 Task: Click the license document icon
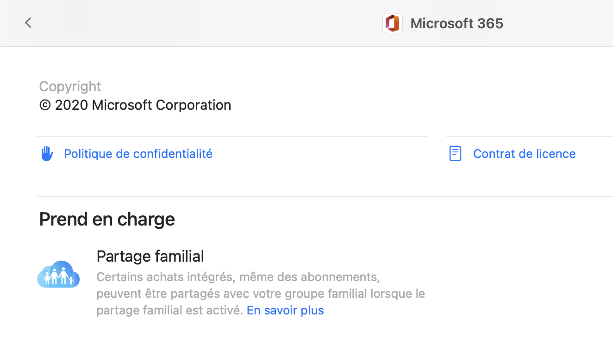click(x=455, y=153)
